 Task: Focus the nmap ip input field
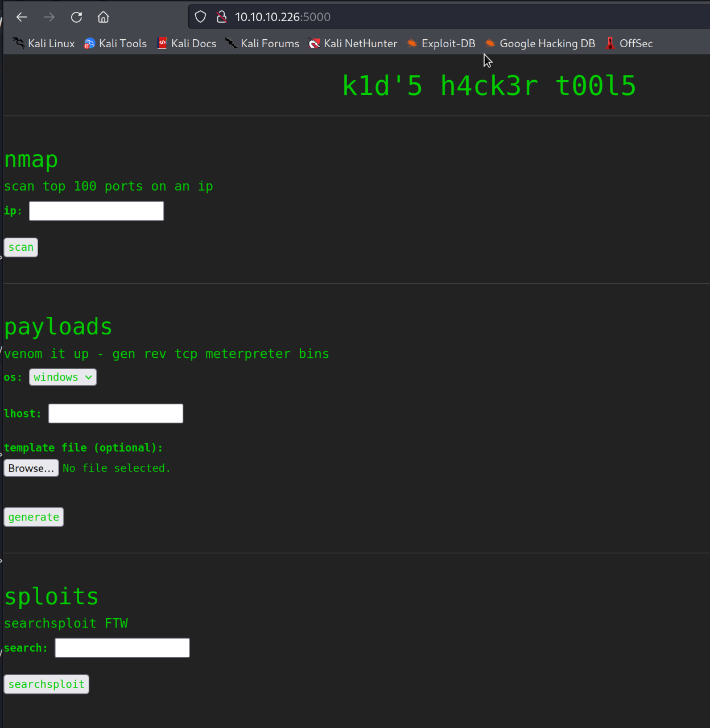coord(96,211)
